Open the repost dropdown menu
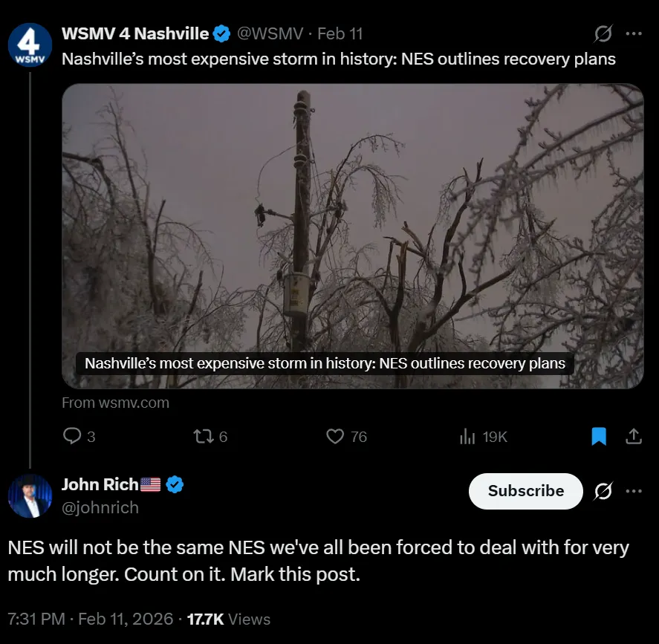 pos(201,437)
